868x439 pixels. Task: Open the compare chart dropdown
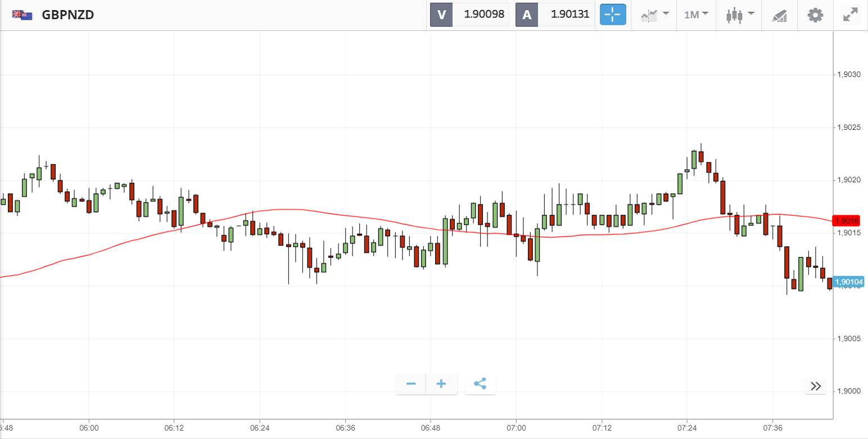point(654,15)
